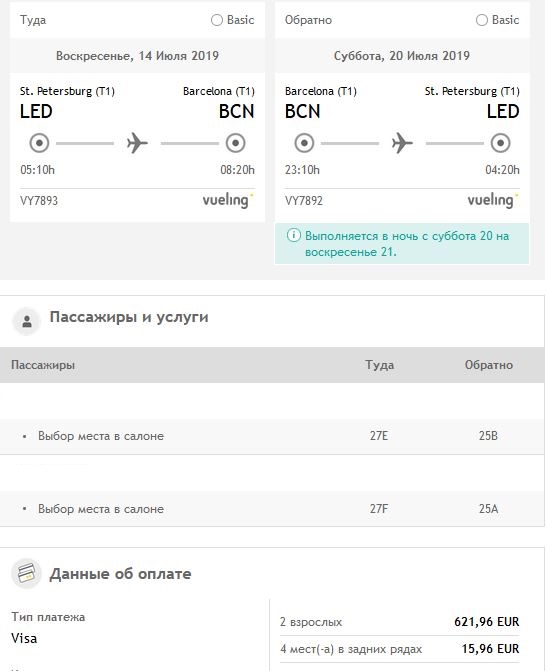Select the Basic radio in Обратно card
Image resolution: width=546 pixels, height=671 pixels.
[482, 20]
